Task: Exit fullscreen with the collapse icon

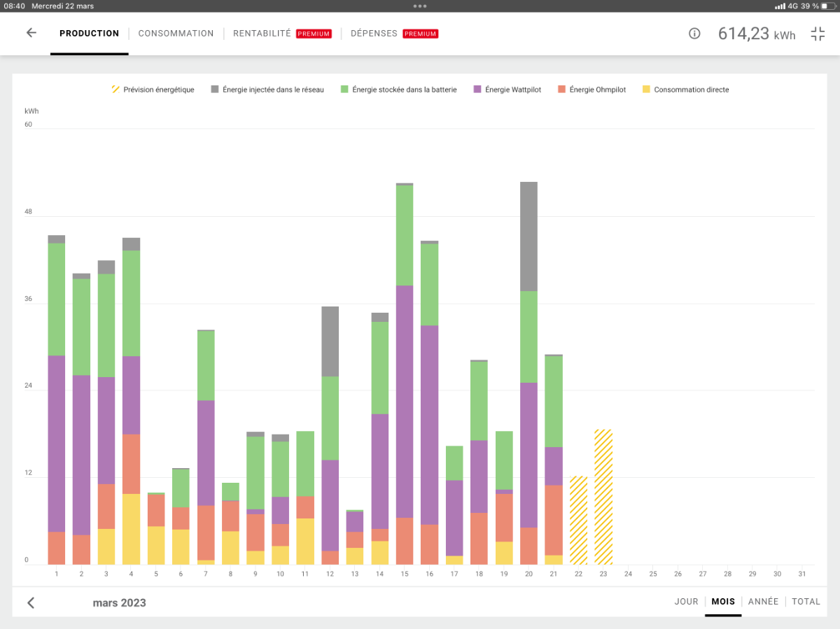Action: (818, 34)
